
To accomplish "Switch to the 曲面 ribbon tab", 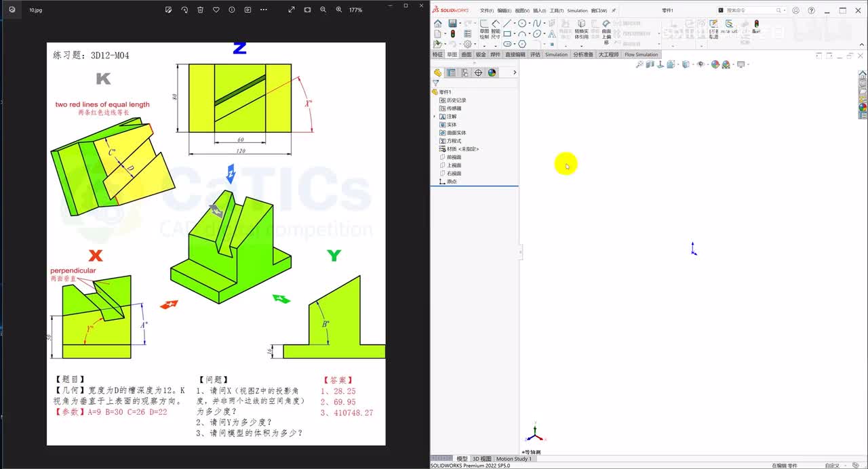I will point(467,54).
